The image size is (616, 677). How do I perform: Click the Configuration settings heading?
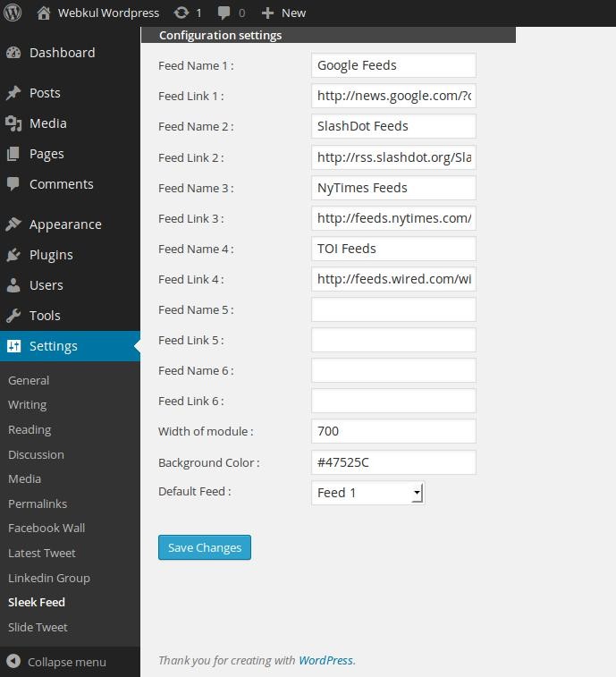(x=220, y=35)
